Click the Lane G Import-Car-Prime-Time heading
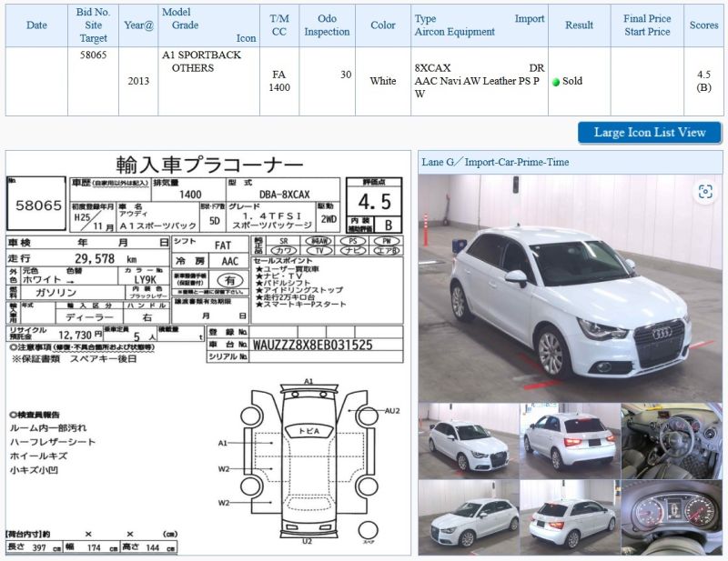This screenshot has height=561, width=728. pos(495,163)
